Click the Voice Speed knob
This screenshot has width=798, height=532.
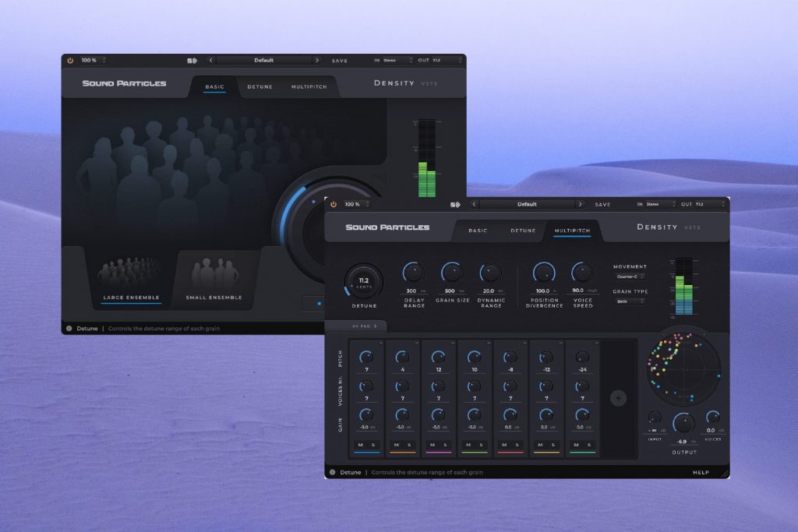point(581,273)
